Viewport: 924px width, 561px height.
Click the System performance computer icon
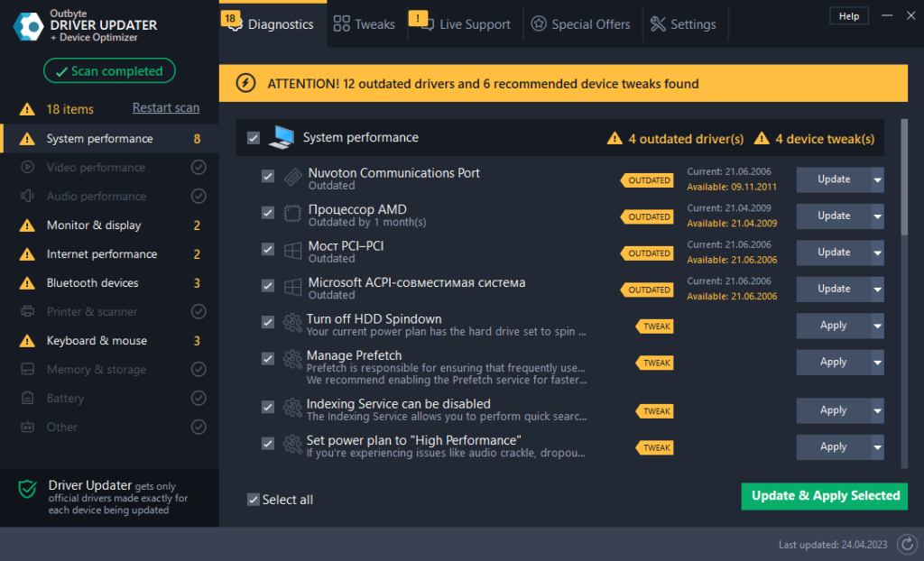point(282,137)
